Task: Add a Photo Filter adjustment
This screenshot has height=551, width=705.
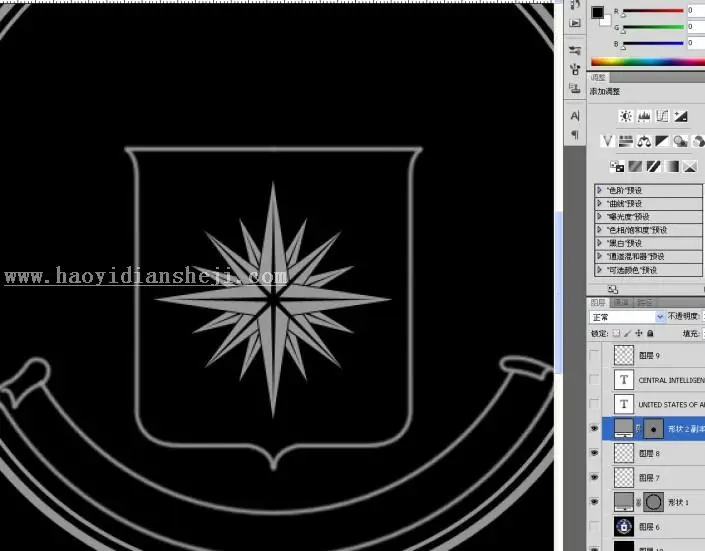Action: pyautogui.click(x=680, y=141)
